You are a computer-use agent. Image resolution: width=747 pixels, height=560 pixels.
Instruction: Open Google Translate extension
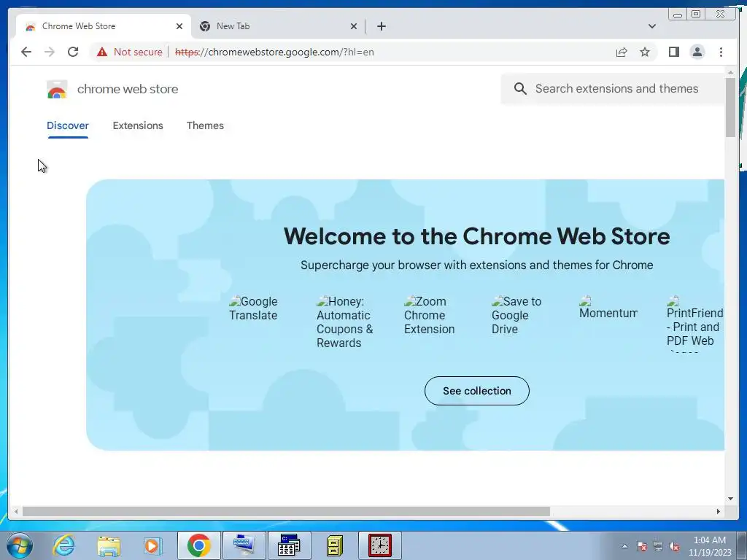coord(253,308)
